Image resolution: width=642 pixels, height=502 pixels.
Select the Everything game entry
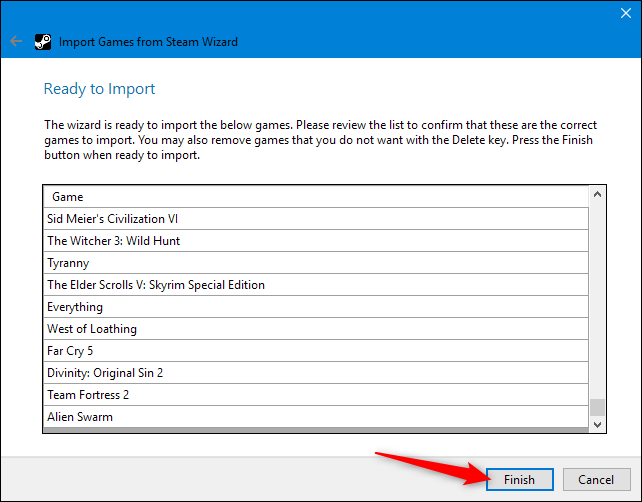[x=75, y=307]
